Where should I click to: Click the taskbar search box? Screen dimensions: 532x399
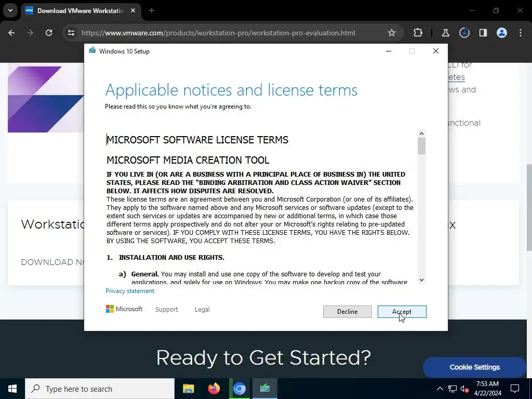click(100, 389)
